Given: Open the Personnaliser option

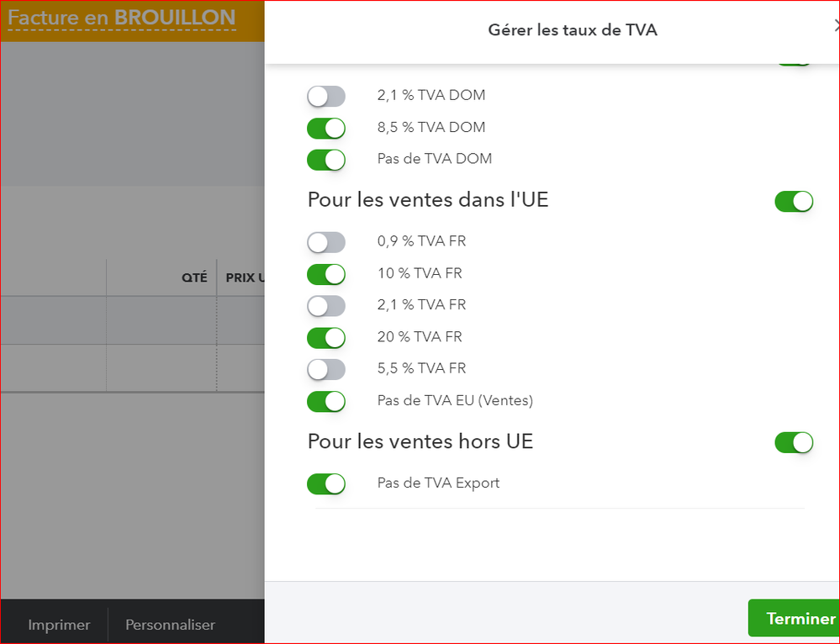Looking at the screenshot, I should pos(170,625).
